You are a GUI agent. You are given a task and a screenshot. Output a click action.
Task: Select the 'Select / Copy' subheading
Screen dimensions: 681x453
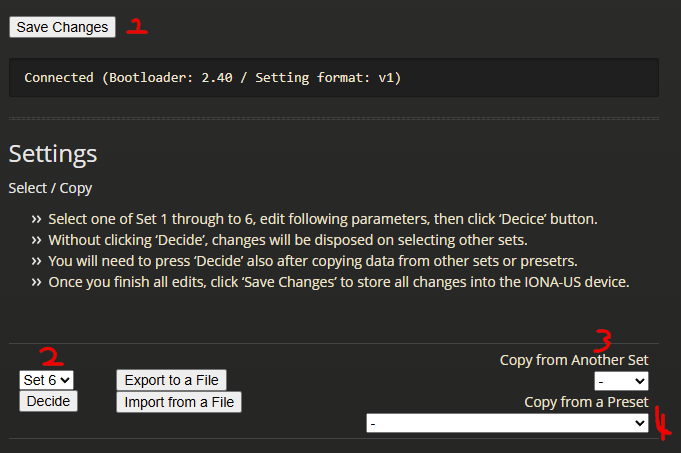pos(50,188)
